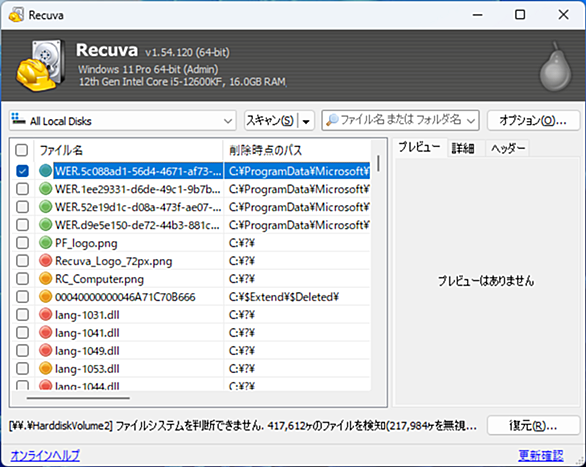Expand the filename or folder filter dropdown
The image size is (586, 467).
471,121
